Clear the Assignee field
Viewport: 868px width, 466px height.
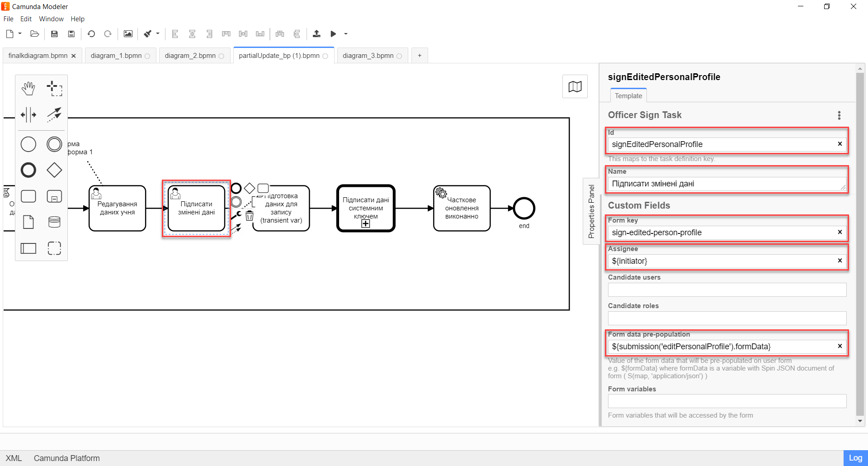(840, 261)
